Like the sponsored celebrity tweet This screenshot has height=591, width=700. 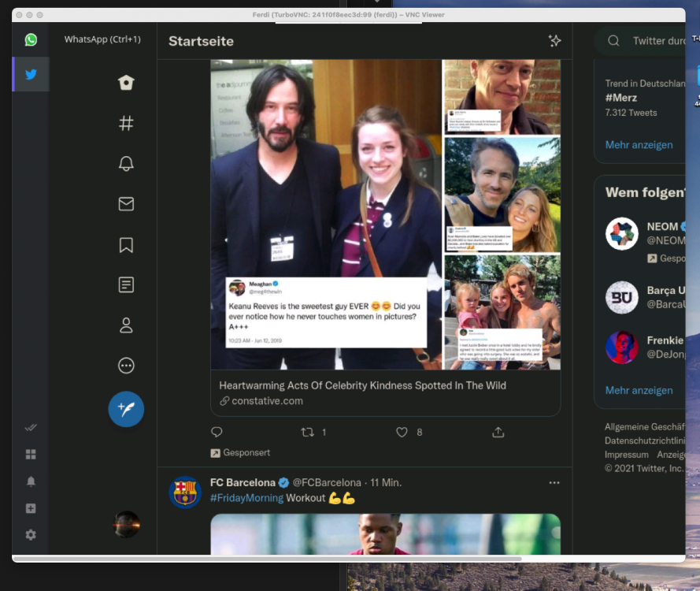[x=402, y=432]
